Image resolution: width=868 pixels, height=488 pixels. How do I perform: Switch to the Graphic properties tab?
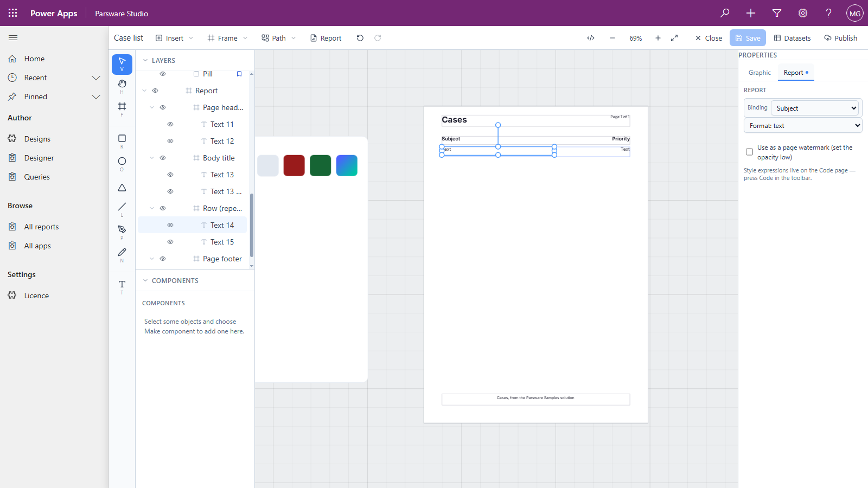[759, 73]
